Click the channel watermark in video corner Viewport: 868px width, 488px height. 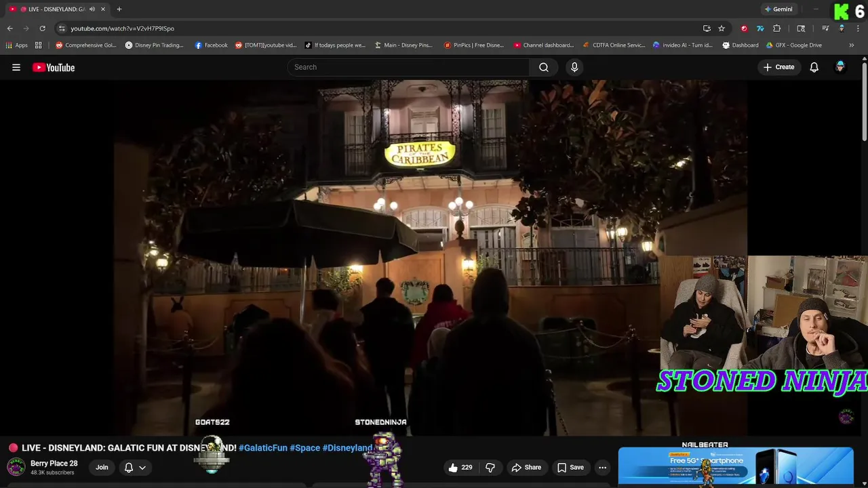846,416
